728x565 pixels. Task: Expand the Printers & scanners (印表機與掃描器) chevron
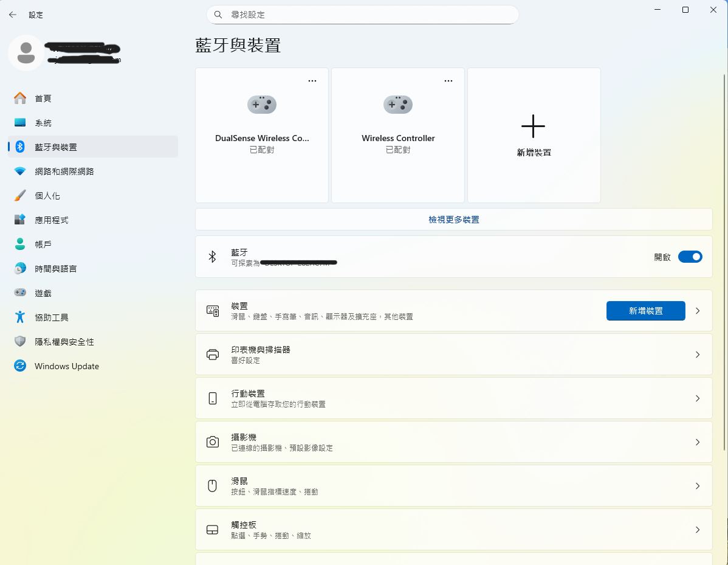[x=697, y=355]
